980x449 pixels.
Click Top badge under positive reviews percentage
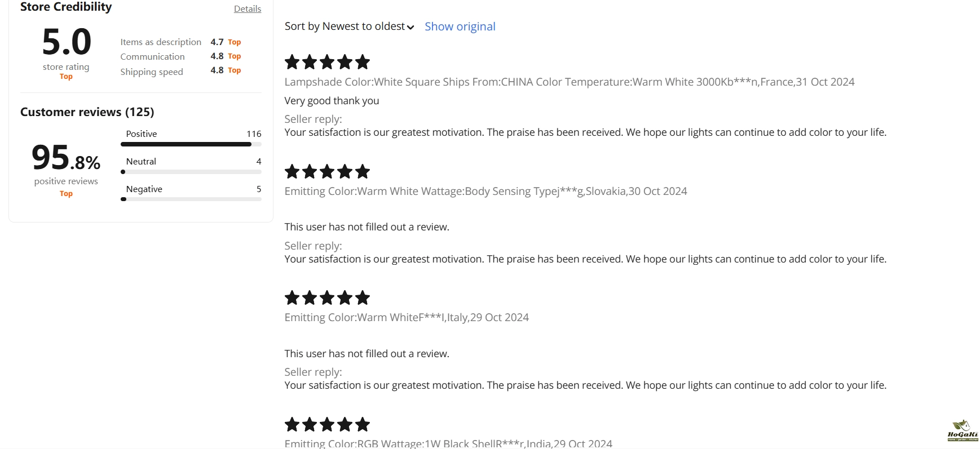pos(66,194)
